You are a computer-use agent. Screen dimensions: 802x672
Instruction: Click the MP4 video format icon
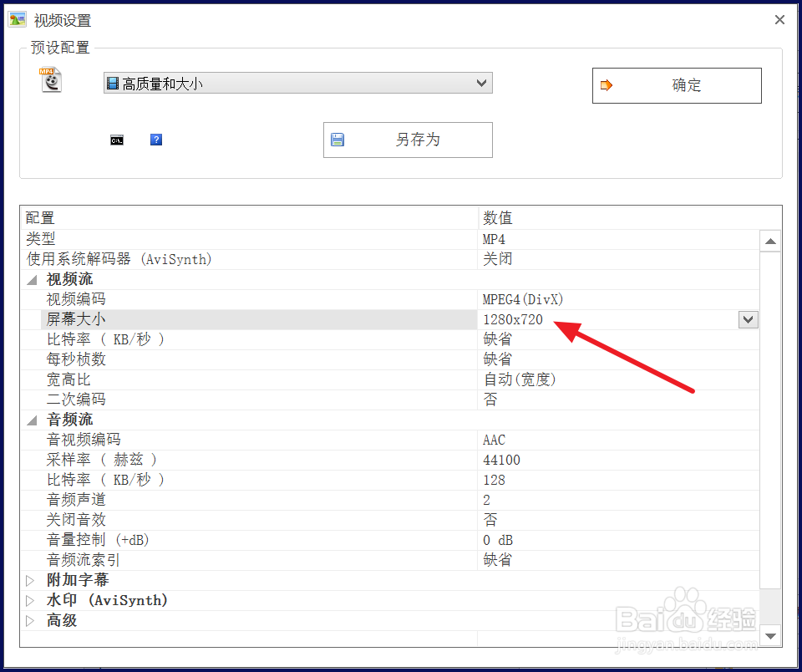tap(50, 80)
